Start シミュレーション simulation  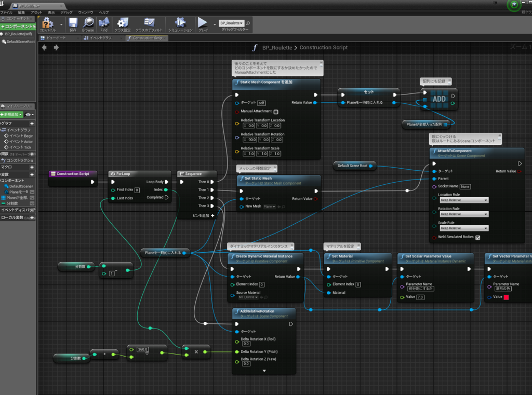tap(180, 25)
